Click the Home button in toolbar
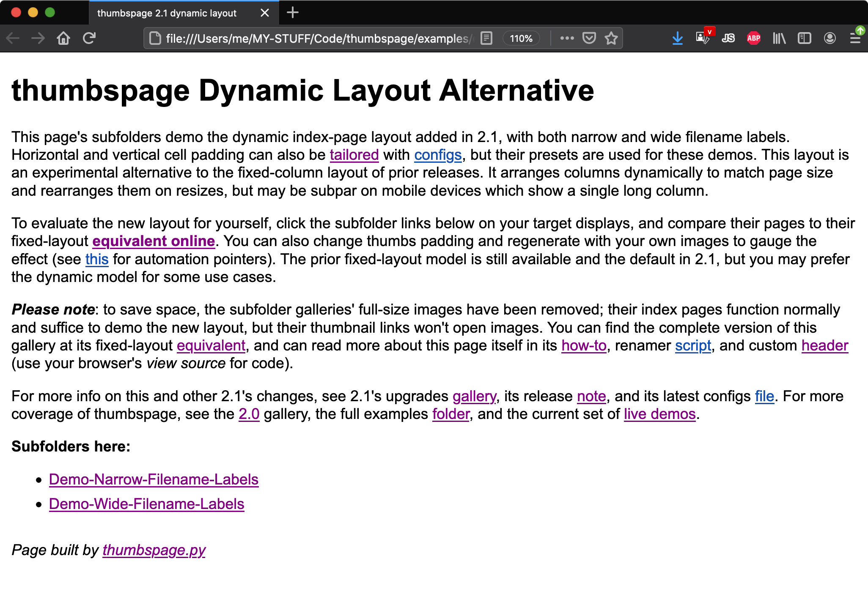868x613 pixels. click(x=63, y=38)
